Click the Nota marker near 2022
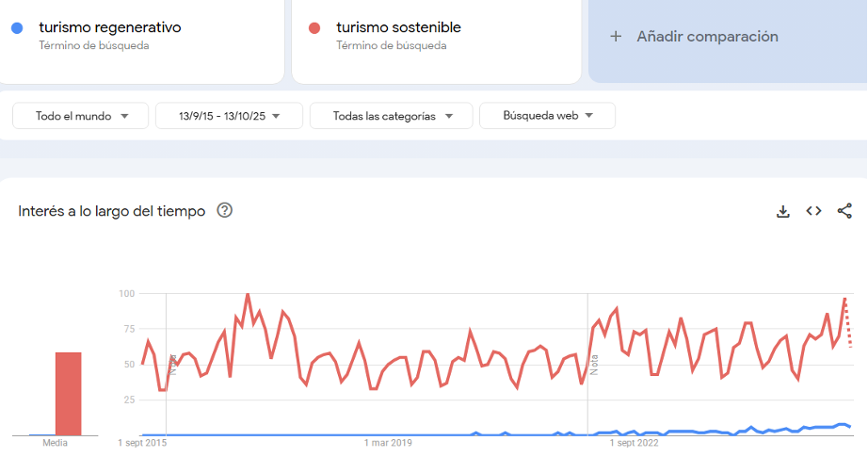 click(x=594, y=364)
